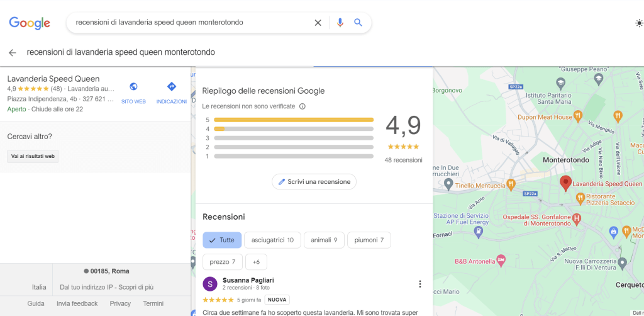Click Scrivi una recensione button
The height and width of the screenshot is (316, 644).
pyautogui.click(x=314, y=181)
